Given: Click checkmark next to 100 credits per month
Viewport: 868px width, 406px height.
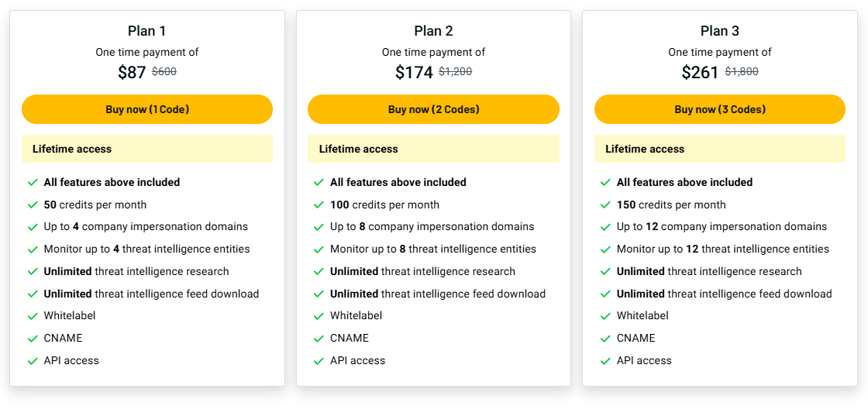Looking at the screenshot, I should point(319,205).
